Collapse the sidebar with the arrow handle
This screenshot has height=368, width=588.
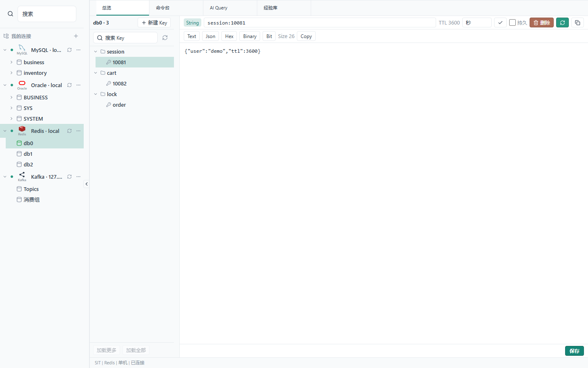[87, 184]
